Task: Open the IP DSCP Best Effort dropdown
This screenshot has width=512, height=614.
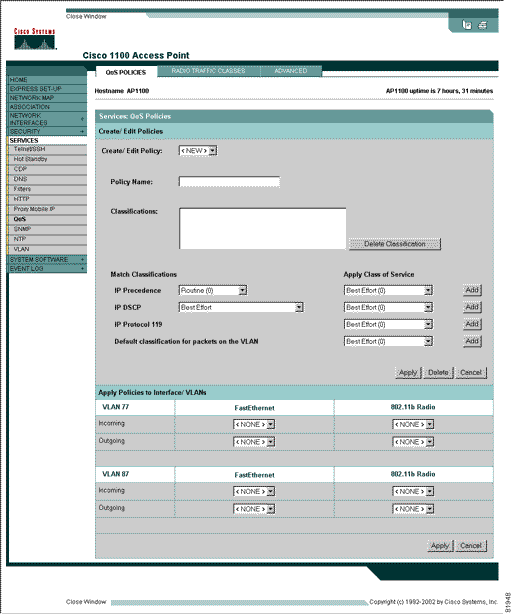Action: pyautogui.click(x=241, y=308)
